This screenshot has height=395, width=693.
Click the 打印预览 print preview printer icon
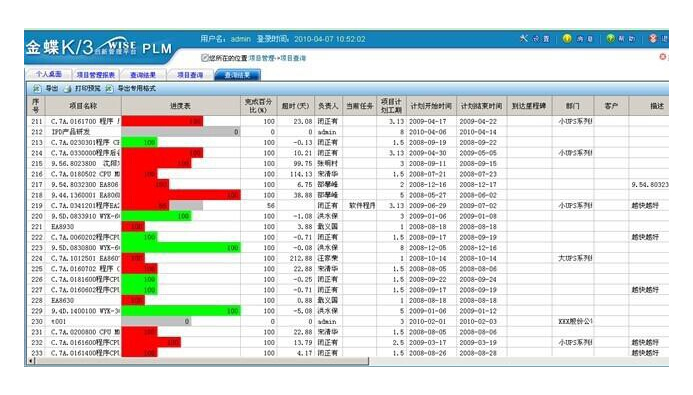point(67,89)
